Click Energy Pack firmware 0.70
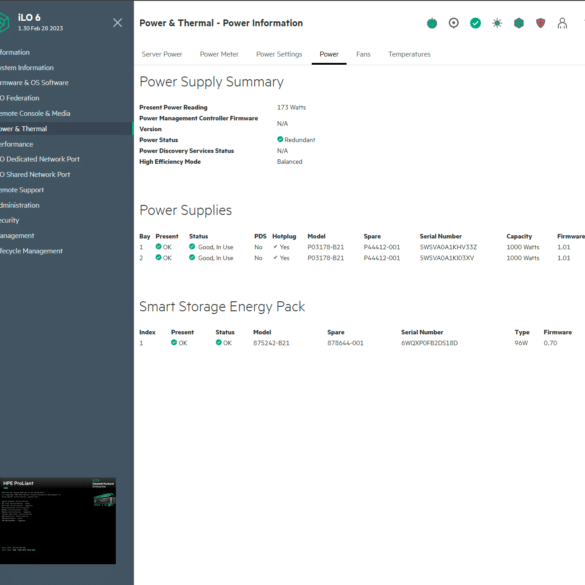The height and width of the screenshot is (585, 585). pyautogui.click(x=550, y=343)
